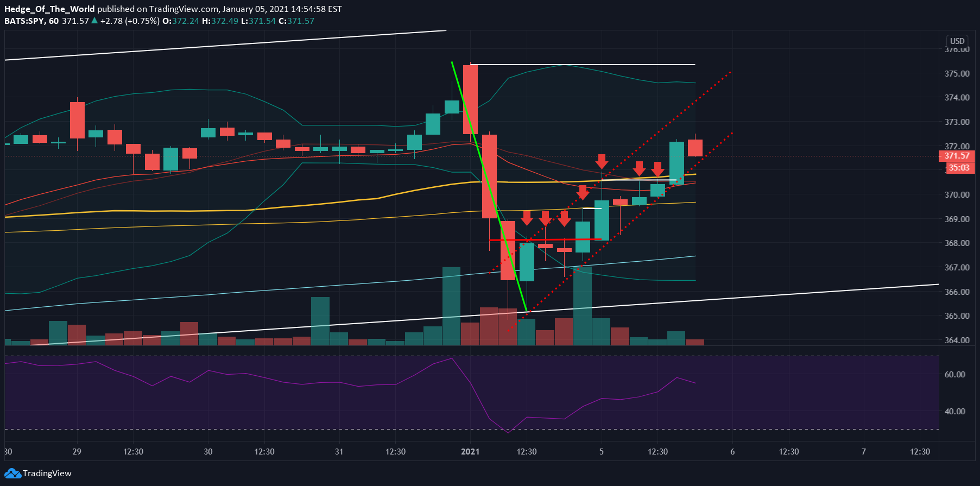Click the 369.00 price axis label
This screenshot has height=486, width=980.
957,219
